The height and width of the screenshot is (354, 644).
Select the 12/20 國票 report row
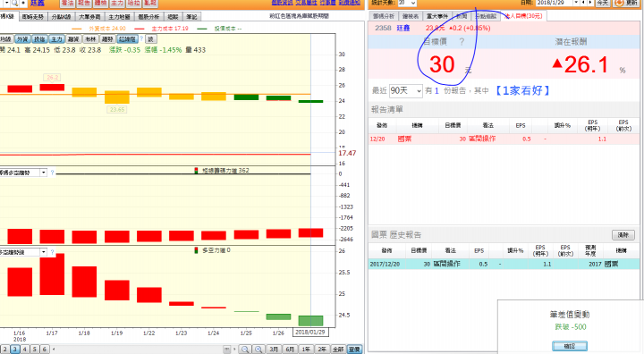[504, 139]
